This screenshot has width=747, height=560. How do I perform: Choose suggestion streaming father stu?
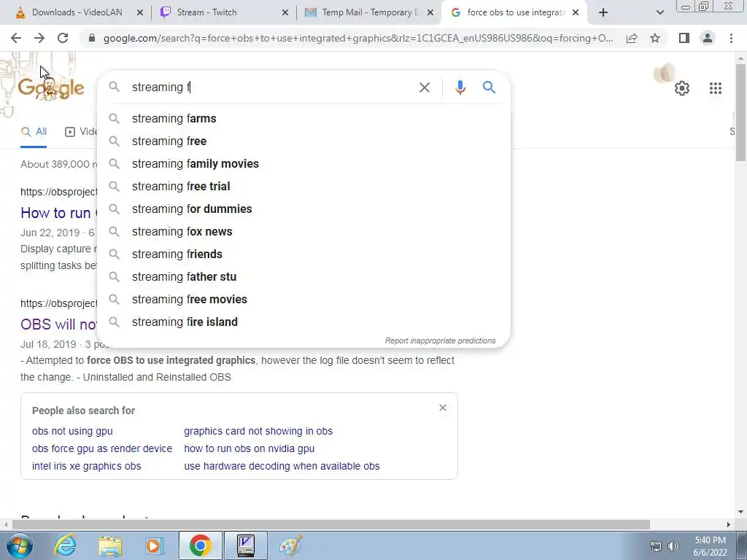(x=304, y=276)
